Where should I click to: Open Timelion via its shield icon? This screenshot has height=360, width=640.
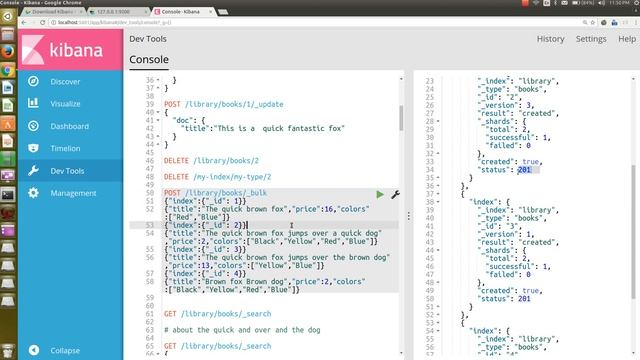(x=33, y=148)
